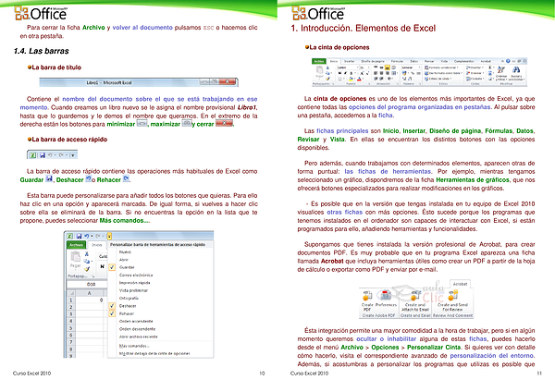The width and height of the screenshot is (555, 392).
Task: Click fill color paint bucket swatch in ribbon
Action: point(351,79)
